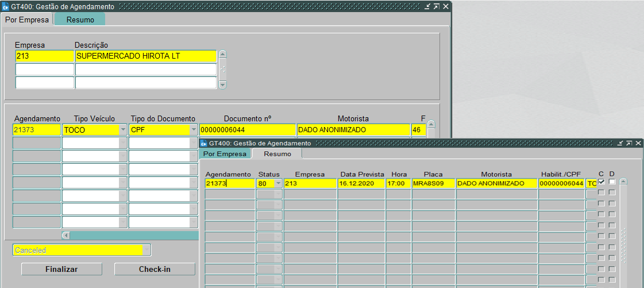Uncheck the C checkbox for agendamento 21373
The image size is (644, 288).
(601, 182)
